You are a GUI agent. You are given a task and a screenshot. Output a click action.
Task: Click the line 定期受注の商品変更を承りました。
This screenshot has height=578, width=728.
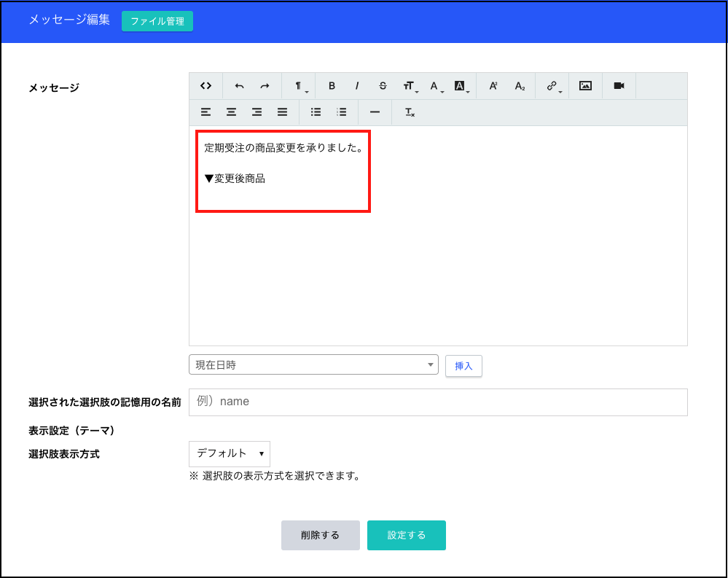283,148
